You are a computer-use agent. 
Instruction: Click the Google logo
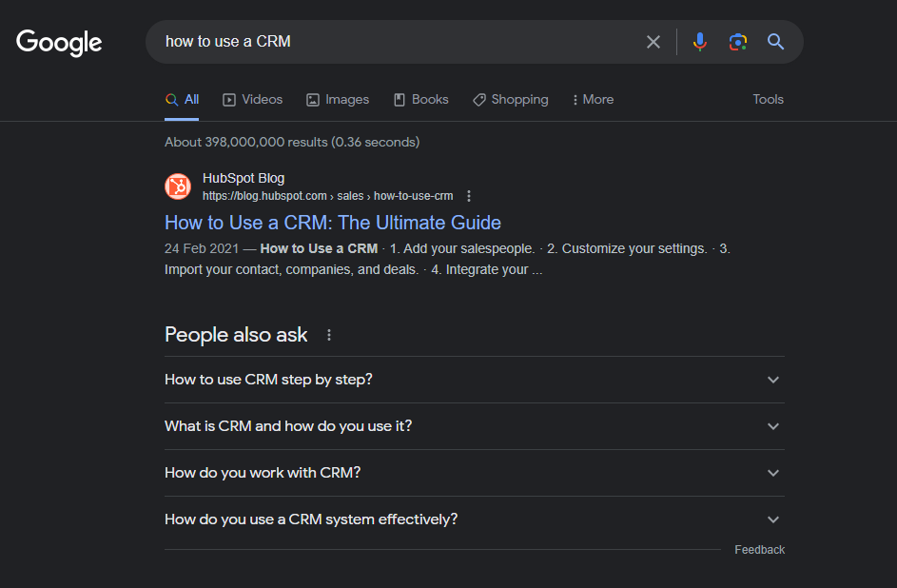point(59,43)
